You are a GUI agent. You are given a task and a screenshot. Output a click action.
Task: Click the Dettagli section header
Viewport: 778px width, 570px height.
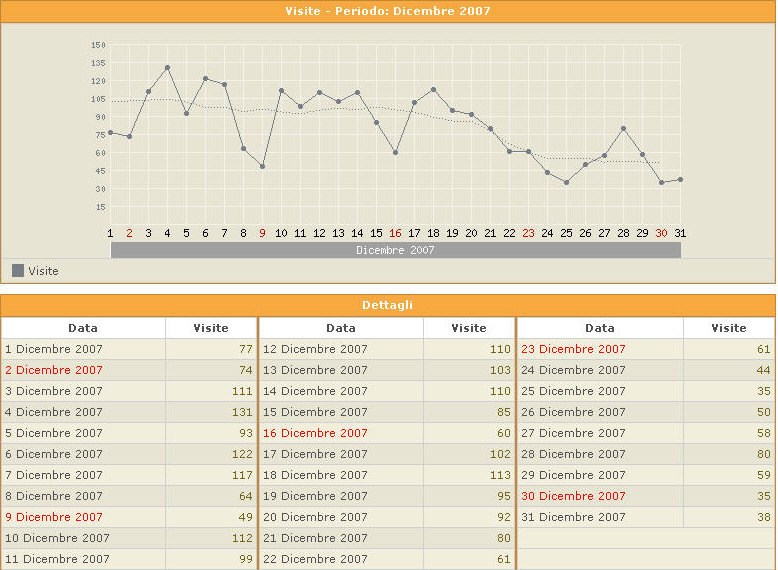pyautogui.click(x=388, y=305)
